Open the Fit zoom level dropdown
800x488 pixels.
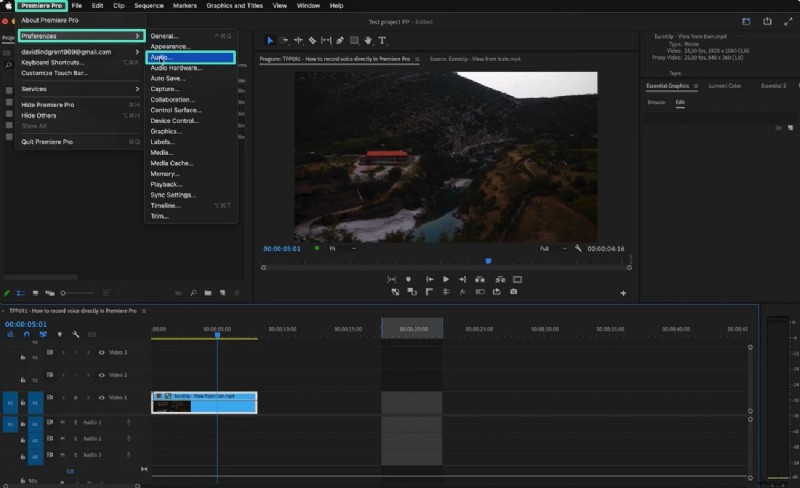(342, 248)
